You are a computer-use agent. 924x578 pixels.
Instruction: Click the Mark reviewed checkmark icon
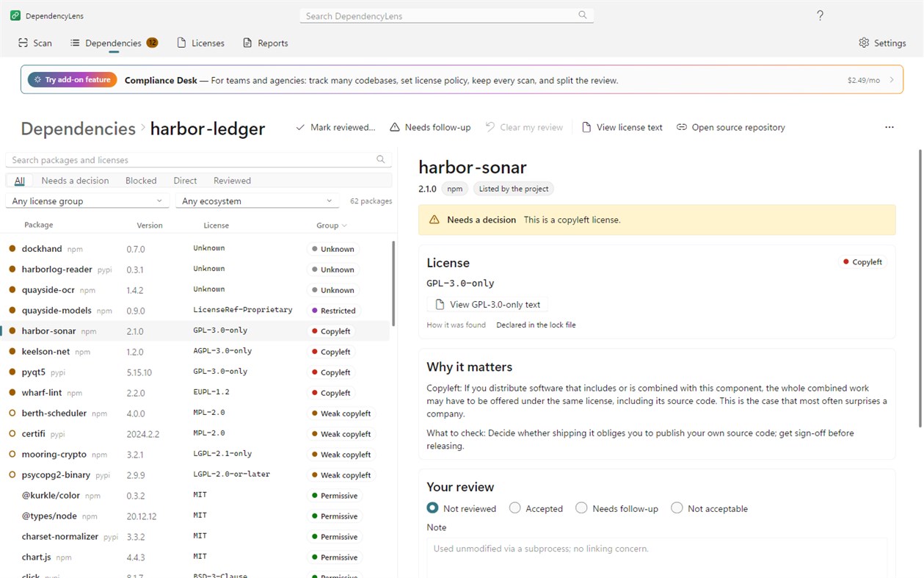(x=300, y=127)
